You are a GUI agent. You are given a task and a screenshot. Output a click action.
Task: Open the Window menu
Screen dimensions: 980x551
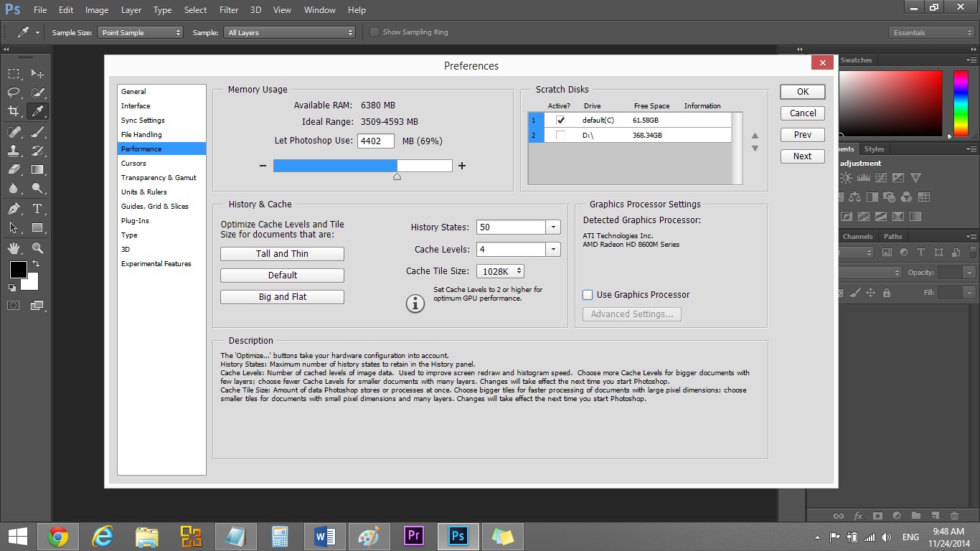pyautogui.click(x=319, y=10)
